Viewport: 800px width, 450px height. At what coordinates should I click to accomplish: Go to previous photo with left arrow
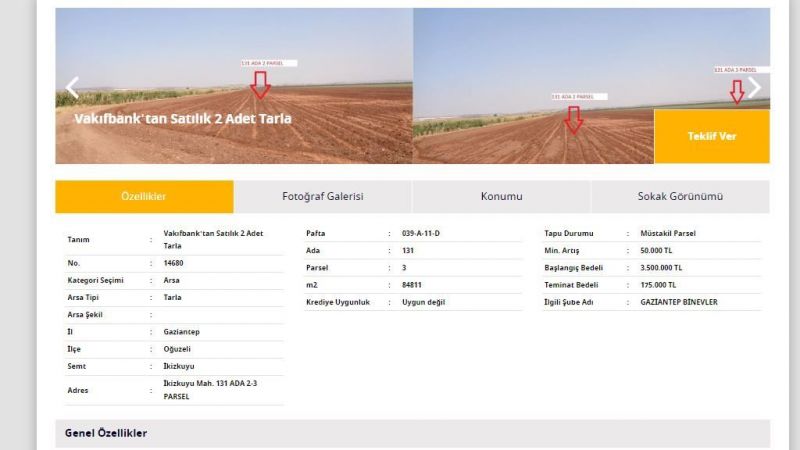pos(72,87)
